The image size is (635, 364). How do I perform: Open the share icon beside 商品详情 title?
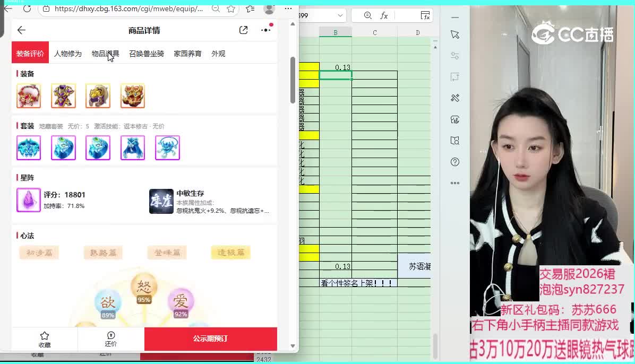coord(243,30)
